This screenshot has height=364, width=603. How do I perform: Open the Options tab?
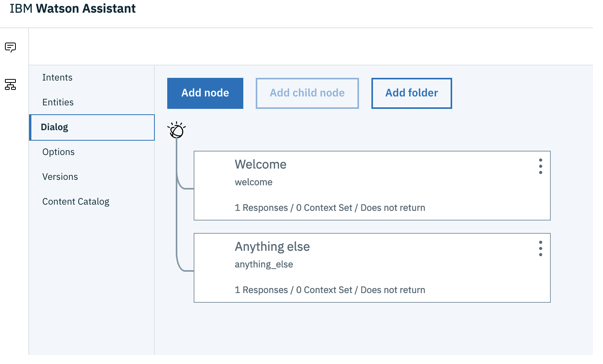pos(58,152)
